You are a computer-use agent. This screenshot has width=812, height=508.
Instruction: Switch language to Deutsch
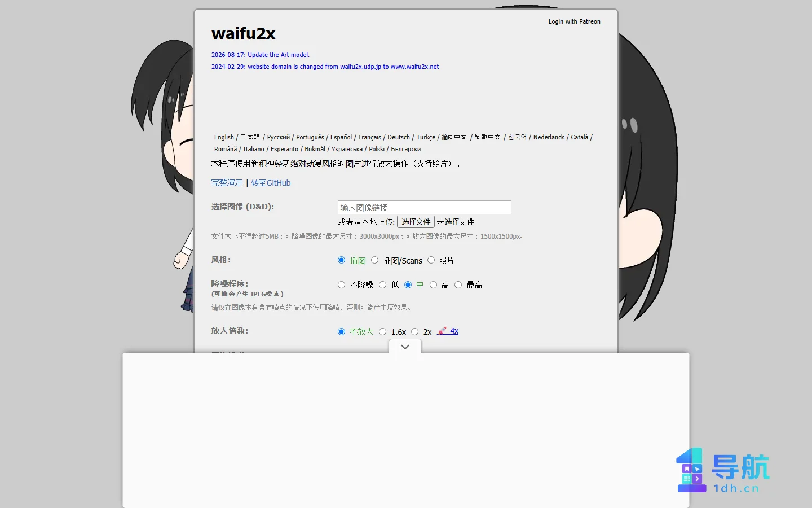click(x=399, y=137)
